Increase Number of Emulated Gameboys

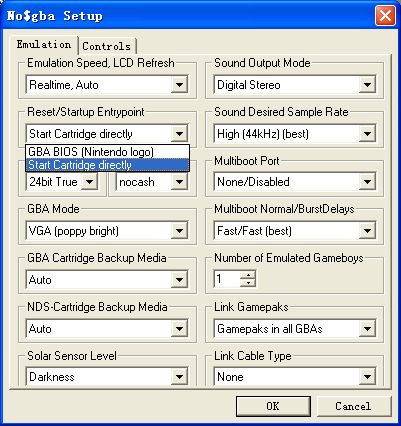coord(248,275)
